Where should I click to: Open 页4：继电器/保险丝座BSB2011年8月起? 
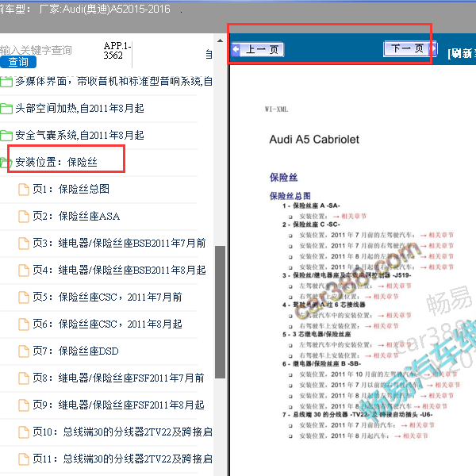(119, 270)
